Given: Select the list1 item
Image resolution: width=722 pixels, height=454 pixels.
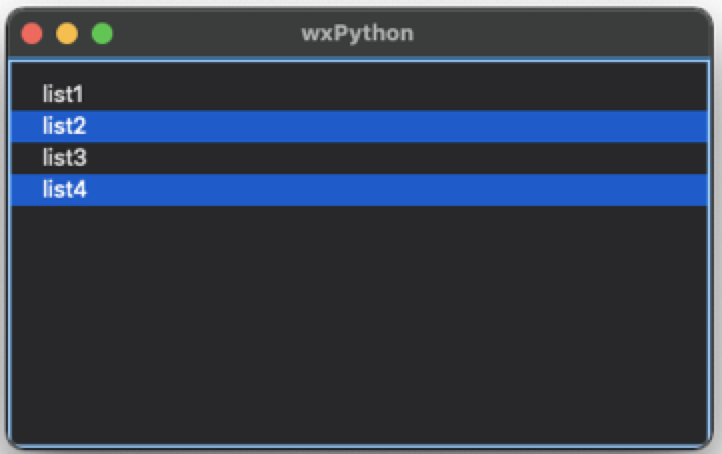Looking at the screenshot, I should click(x=359, y=94).
